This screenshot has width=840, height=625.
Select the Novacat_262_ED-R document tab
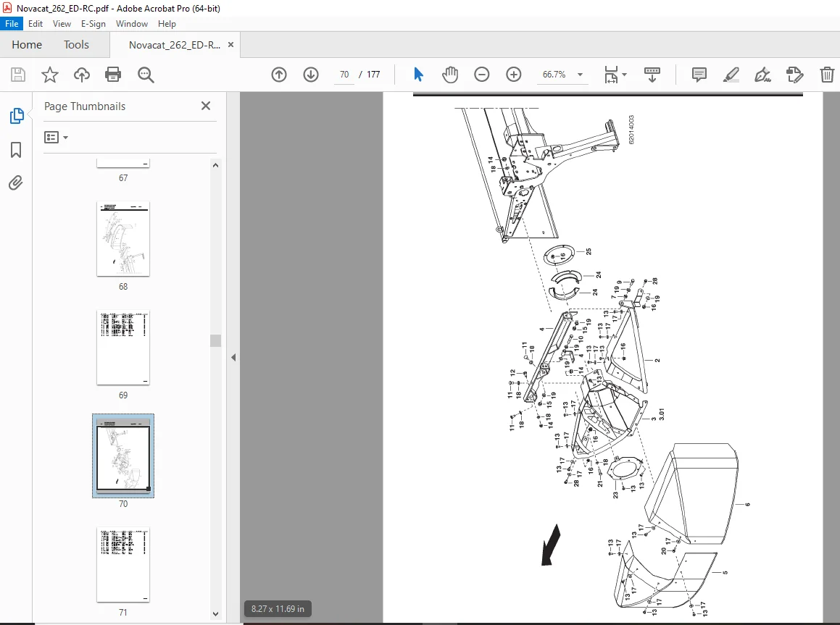coord(175,45)
